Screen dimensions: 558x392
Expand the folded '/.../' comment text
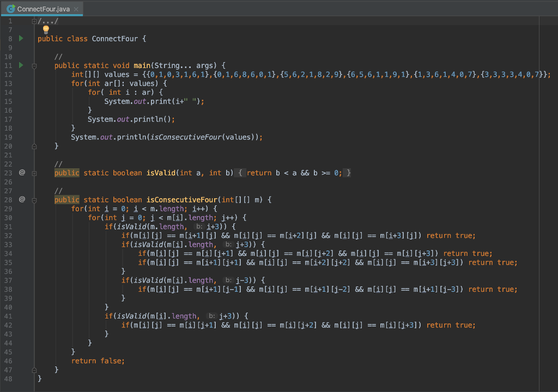[48, 21]
